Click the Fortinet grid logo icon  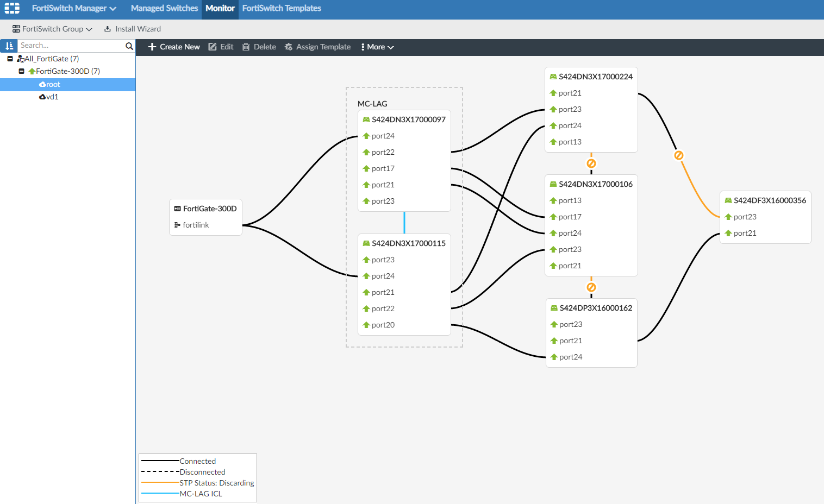pyautogui.click(x=12, y=8)
